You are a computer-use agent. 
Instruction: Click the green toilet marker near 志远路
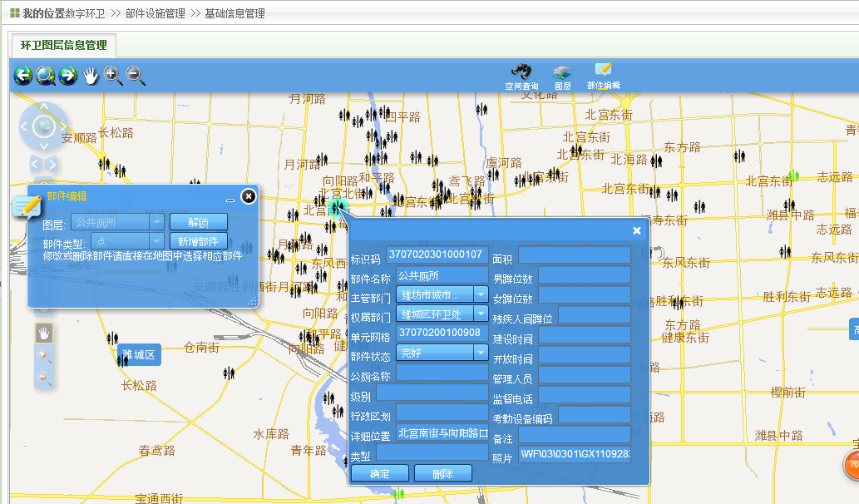click(x=793, y=175)
